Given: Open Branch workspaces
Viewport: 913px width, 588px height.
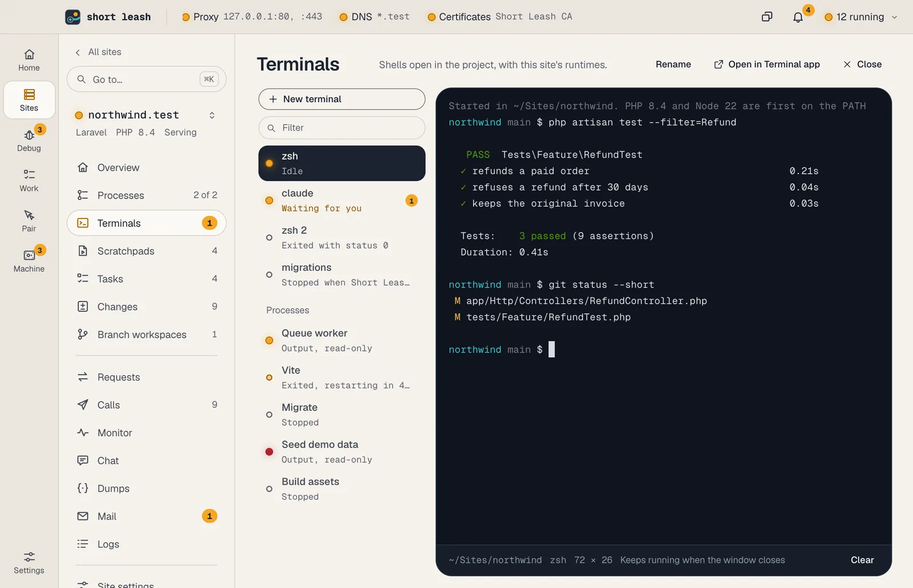Looking at the screenshot, I should 147,335.
